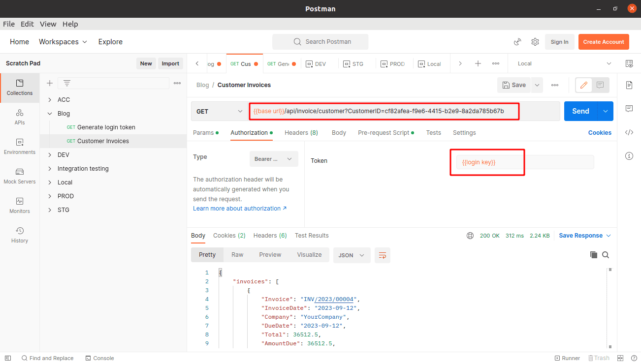Open Learn more about authorization link
This screenshot has height=364, width=641.
click(240, 209)
